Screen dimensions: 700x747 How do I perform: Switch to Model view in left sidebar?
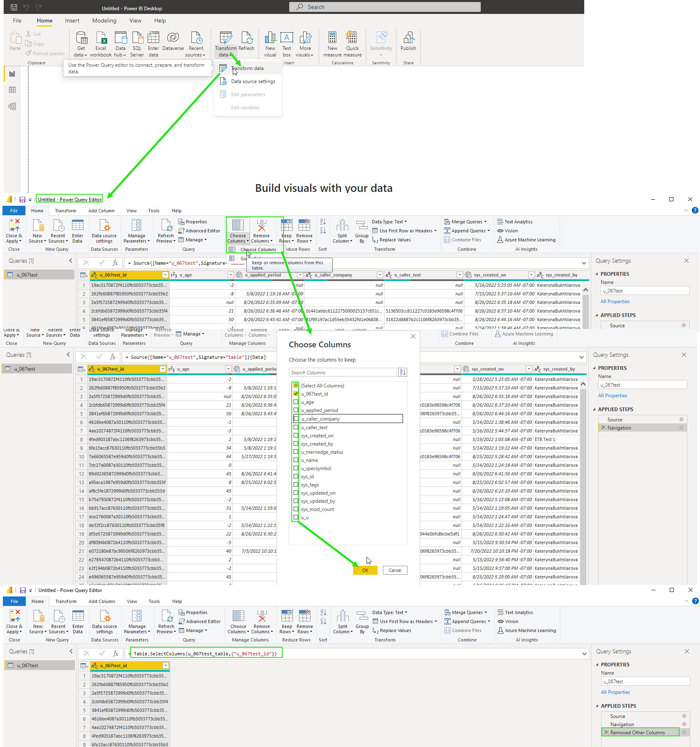click(x=12, y=106)
